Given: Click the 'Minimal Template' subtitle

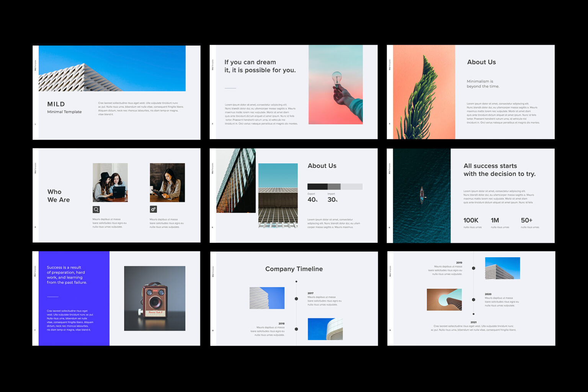Looking at the screenshot, I should click(x=64, y=112).
